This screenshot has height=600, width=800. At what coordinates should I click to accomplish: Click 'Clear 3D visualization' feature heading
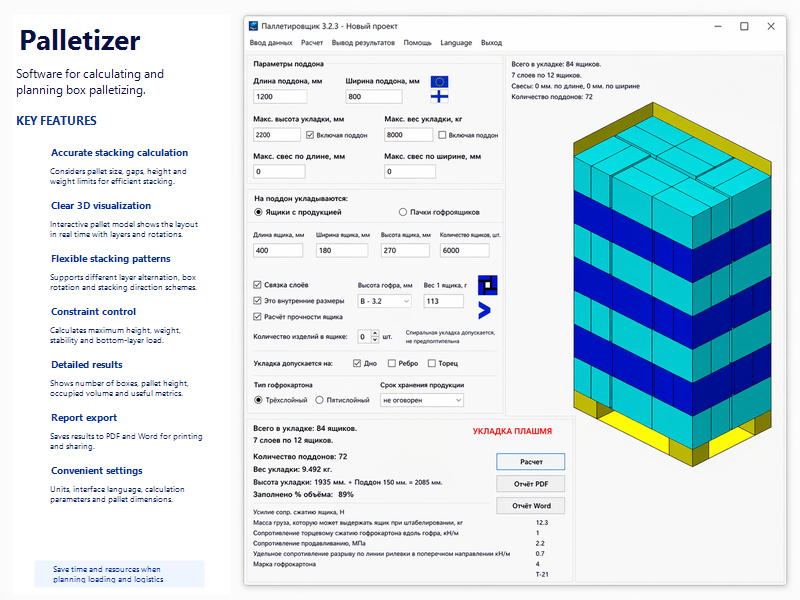[x=101, y=206]
